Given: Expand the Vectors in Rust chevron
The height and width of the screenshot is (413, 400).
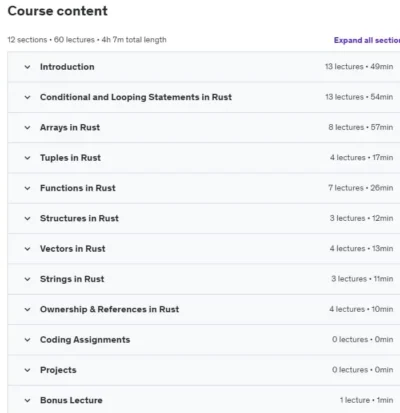Looking at the screenshot, I should [x=27, y=249].
